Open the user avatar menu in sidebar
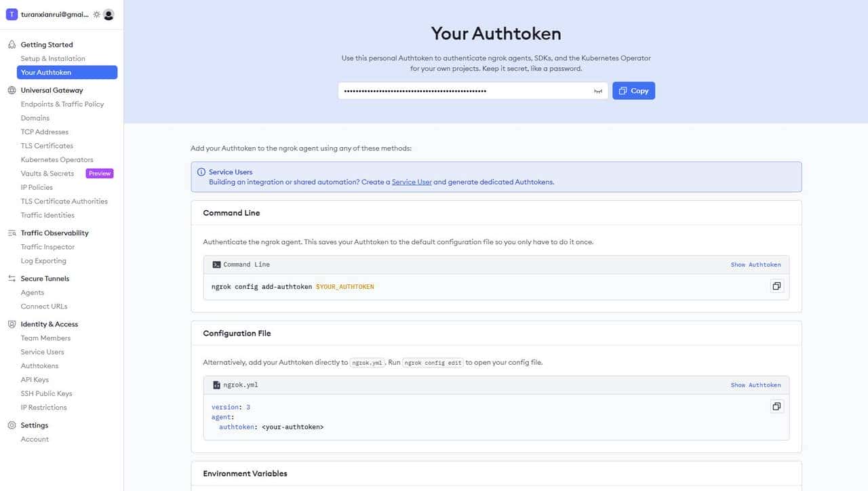Image resolution: width=868 pixels, height=491 pixels. coord(109,14)
